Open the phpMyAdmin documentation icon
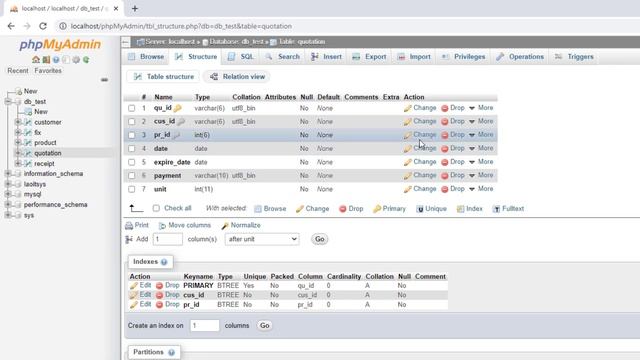The height and width of the screenshot is (360, 640). (x=56, y=60)
